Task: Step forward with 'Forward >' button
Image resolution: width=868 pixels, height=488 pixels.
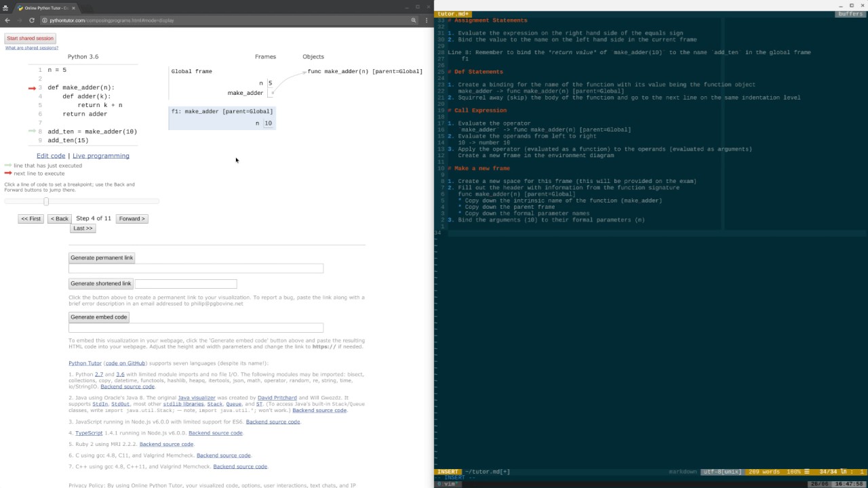Action: [132, 219]
